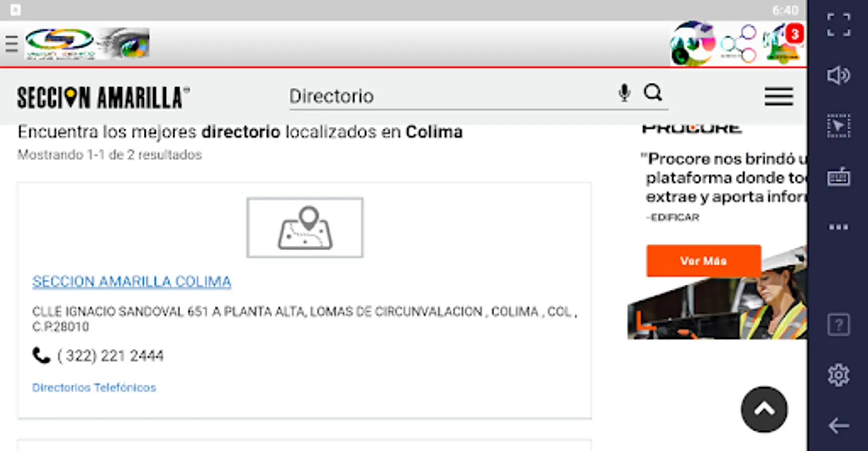Open the colorful circular app icon
868x451 pixels.
(692, 44)
